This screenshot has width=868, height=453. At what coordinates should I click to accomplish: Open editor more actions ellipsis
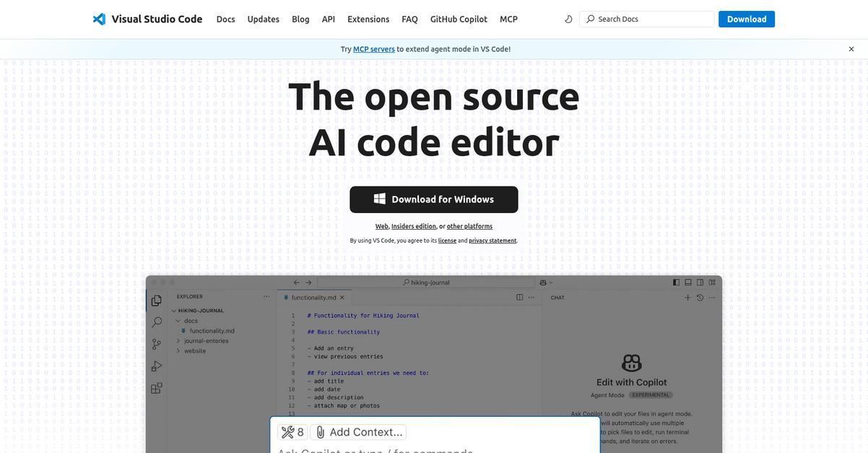pos(532,297)
